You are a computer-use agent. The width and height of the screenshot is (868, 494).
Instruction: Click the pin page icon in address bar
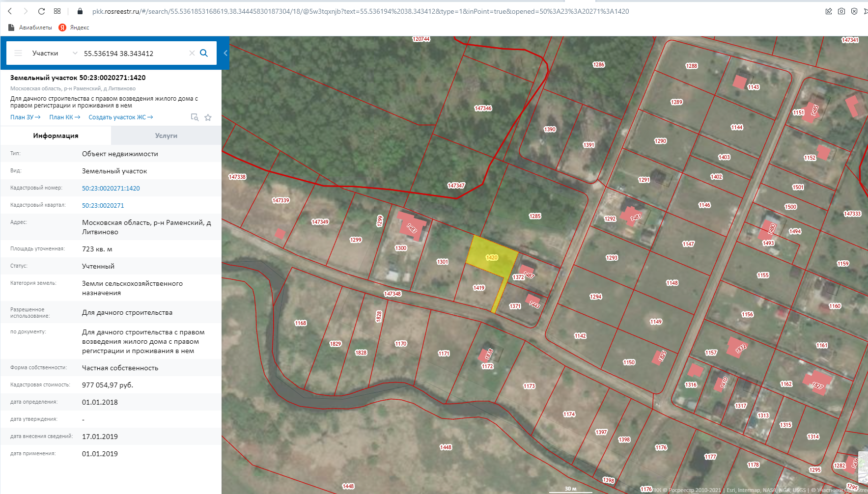pos(829,11)
